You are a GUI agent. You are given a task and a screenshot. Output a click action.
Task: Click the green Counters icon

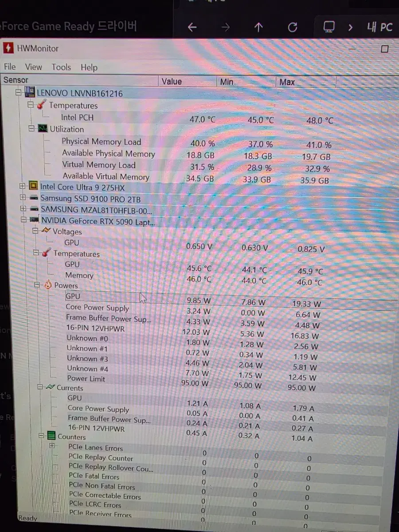pyautogui.click(x=51, y=436)
